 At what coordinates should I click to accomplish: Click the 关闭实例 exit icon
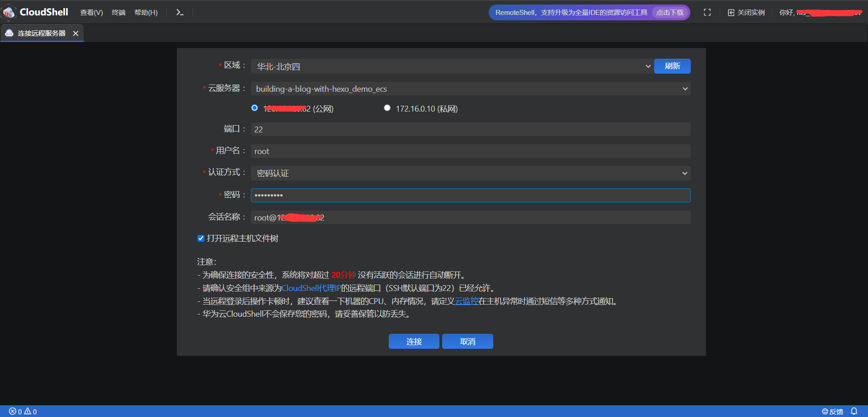(731, 12)
